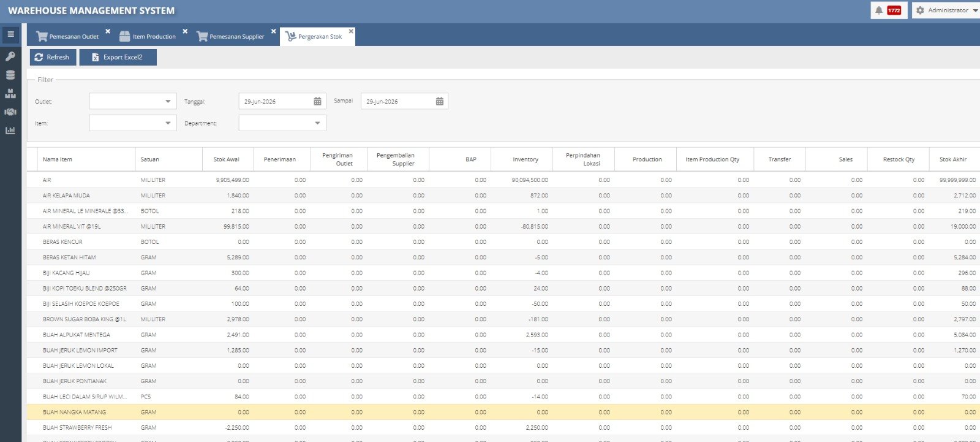Sort by the Sales column header
The width and height of the screenshot is (980, 442).
pyautogui.click(x=837, y=159)
